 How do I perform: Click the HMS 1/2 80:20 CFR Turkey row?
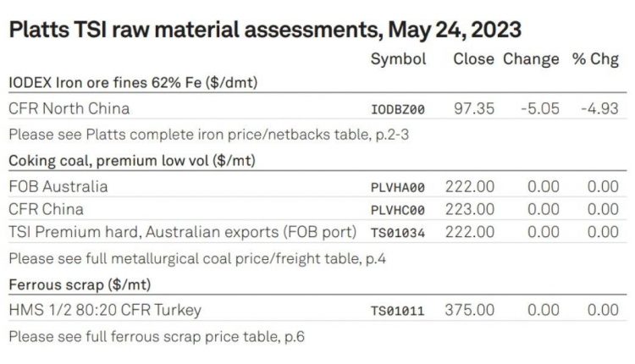(x=317, y=310)
